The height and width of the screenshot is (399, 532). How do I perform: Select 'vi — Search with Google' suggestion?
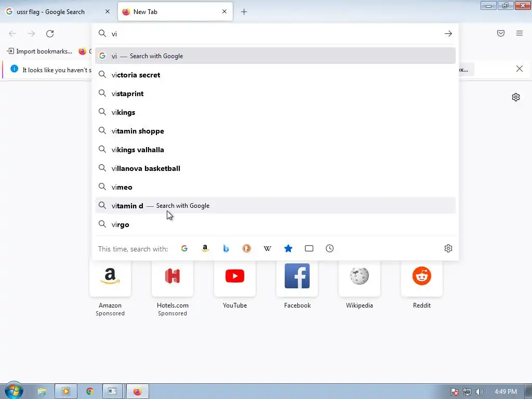tap(275, 56)
